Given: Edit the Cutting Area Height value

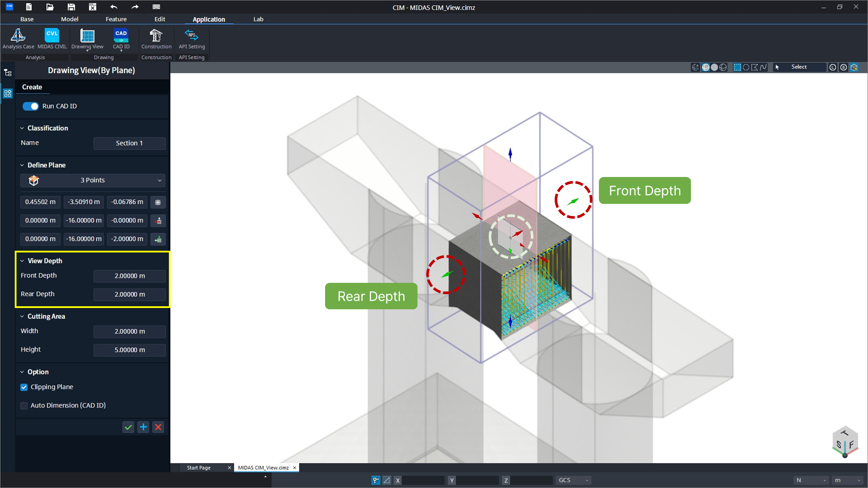Looking at the screenshot, I should coord(129,350).
